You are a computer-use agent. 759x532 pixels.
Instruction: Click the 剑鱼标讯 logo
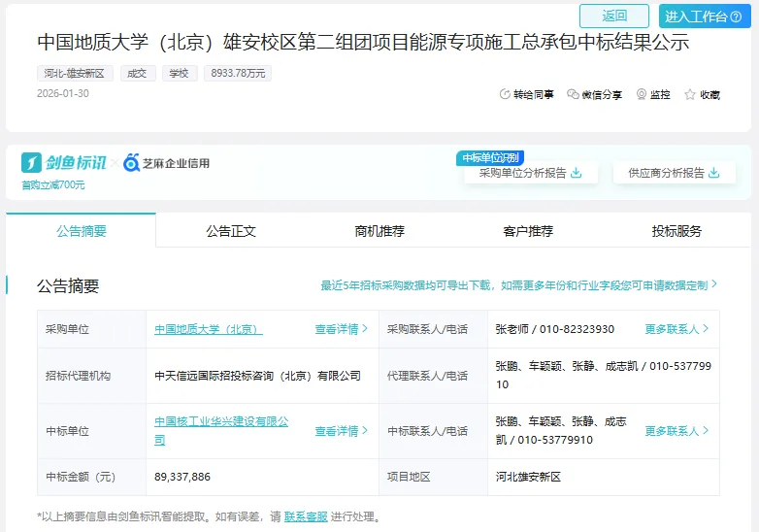64,163
